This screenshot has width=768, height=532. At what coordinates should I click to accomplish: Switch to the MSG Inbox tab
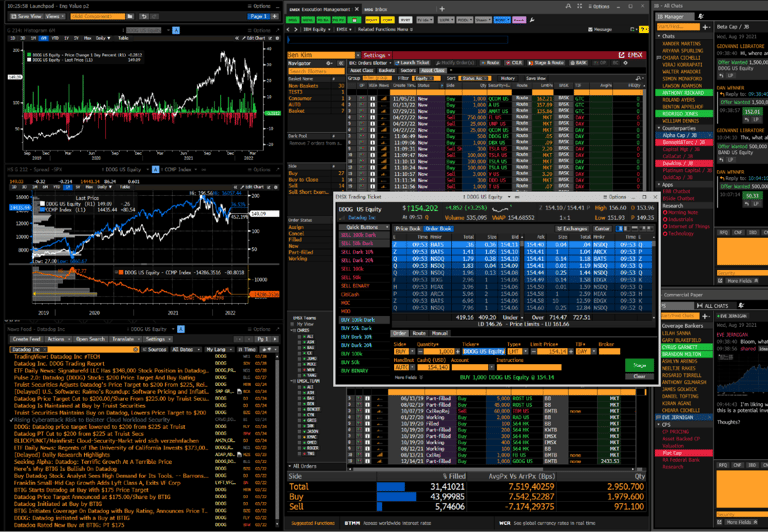(x=376, y=9)
